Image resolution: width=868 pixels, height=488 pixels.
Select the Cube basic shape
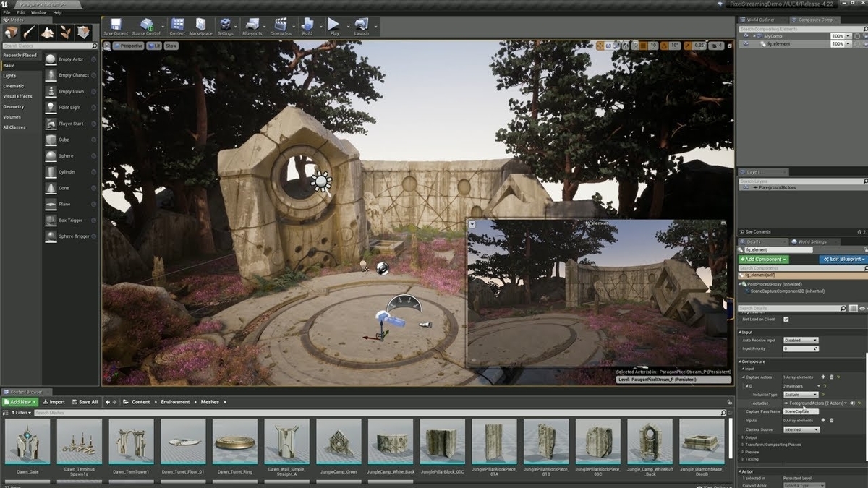[69, 140]
